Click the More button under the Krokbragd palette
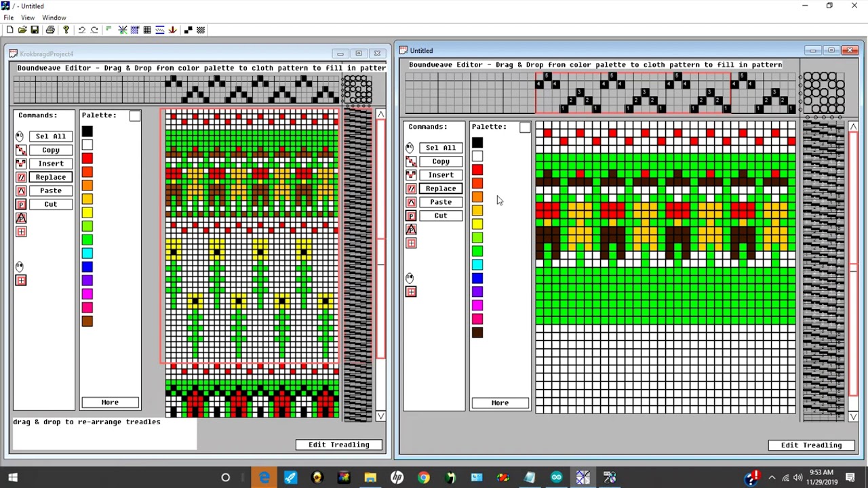 (x=110, y=403)
